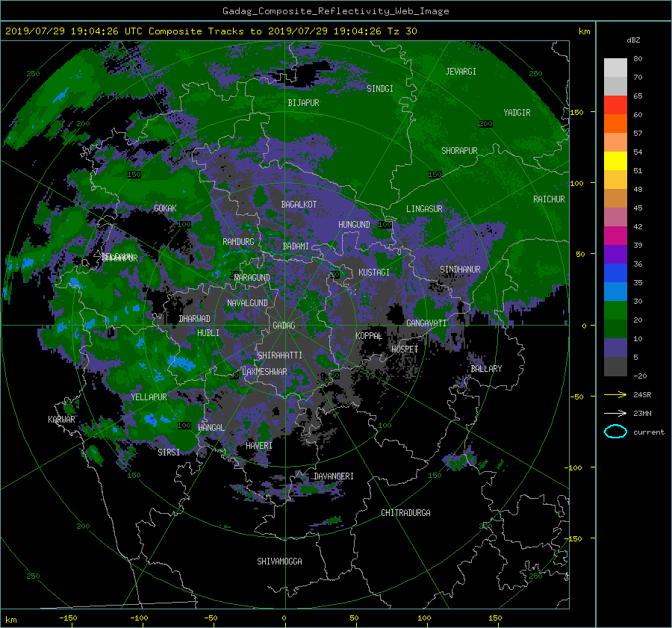672x628 pixels.
Task: Click the HANGAL city label
Action: tap(211, 428)
